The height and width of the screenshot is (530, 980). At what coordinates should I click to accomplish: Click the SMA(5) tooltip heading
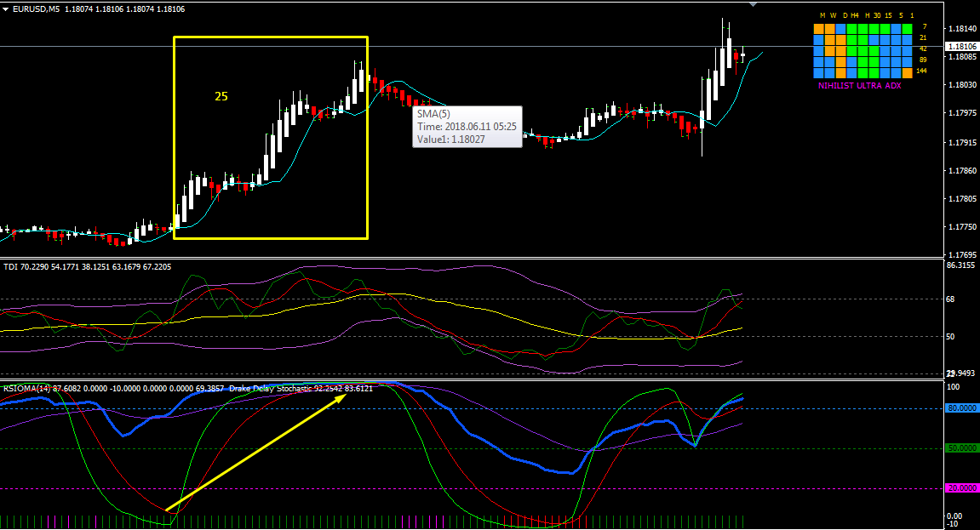coord(433,114)
